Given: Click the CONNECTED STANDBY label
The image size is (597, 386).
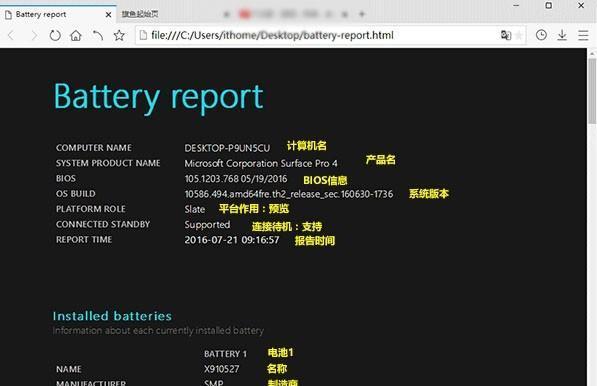Looking at the screenshot, I should tap(103, 224).
